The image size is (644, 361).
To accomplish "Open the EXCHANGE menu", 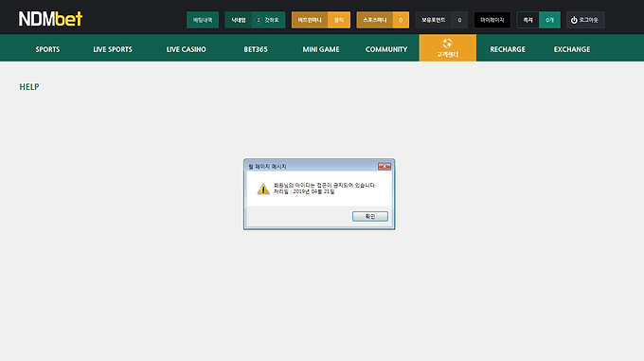I will 572,49.
